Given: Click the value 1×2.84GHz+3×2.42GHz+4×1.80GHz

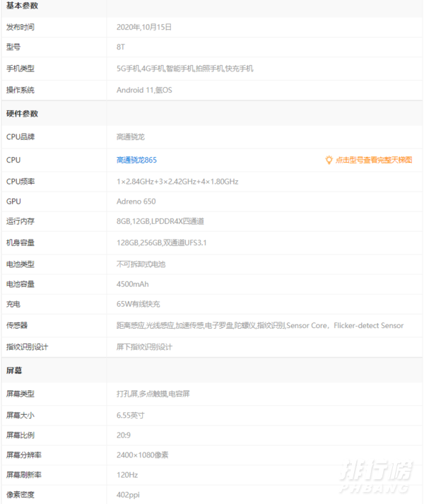Looking at the screenshot, I should tap(177, 182).
